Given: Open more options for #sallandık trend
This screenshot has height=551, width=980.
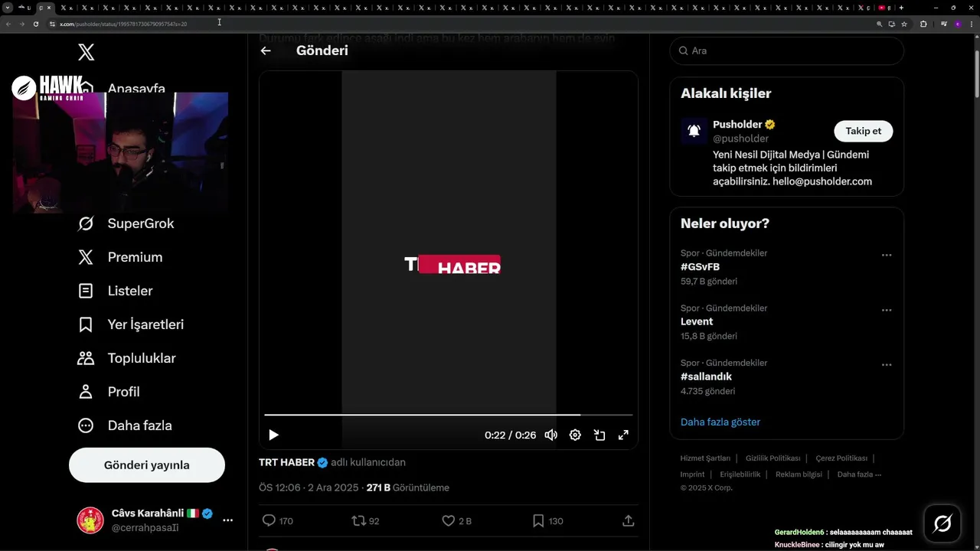Looking at the screenshot, I should (x=887, y=365).
